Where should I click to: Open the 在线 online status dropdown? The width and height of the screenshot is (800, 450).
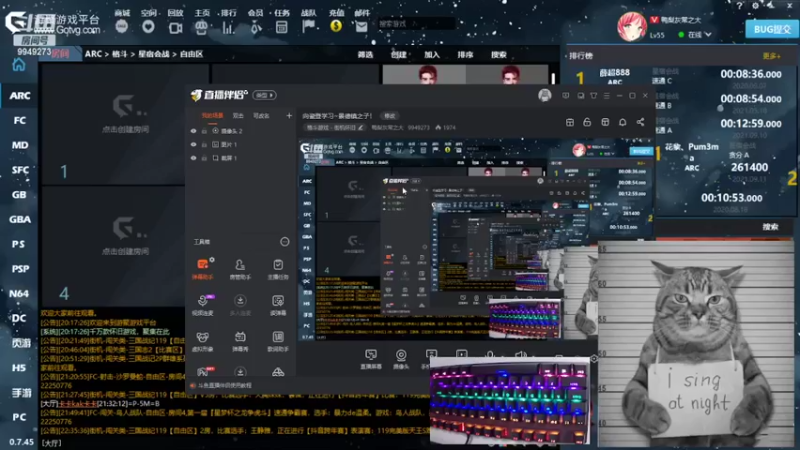[x=695, y=35]
